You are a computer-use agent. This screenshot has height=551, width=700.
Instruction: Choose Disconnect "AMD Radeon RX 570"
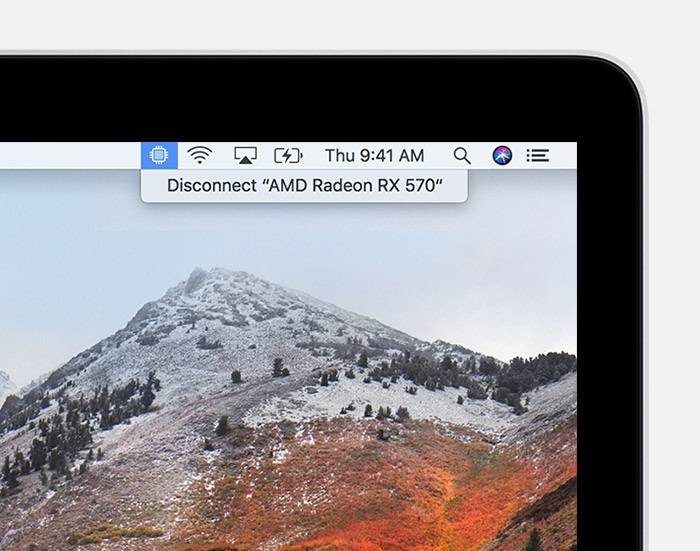(x=304, y=185)
